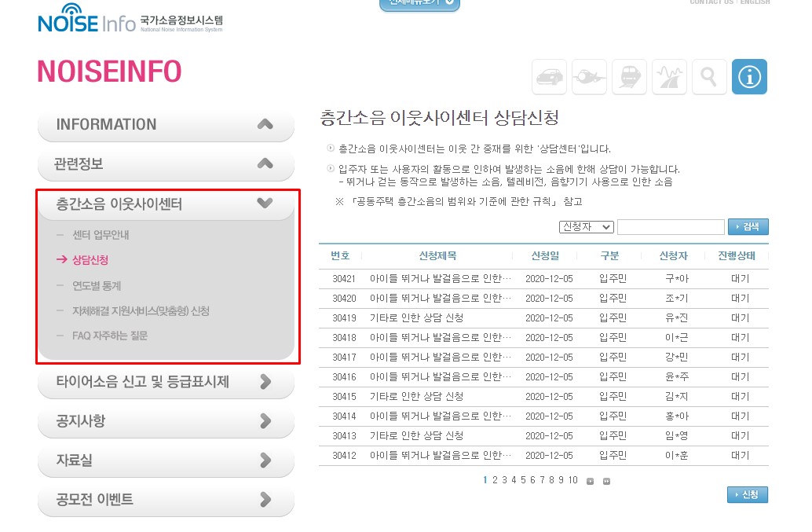Click the ENGLISH language link

tap(755, 2)
